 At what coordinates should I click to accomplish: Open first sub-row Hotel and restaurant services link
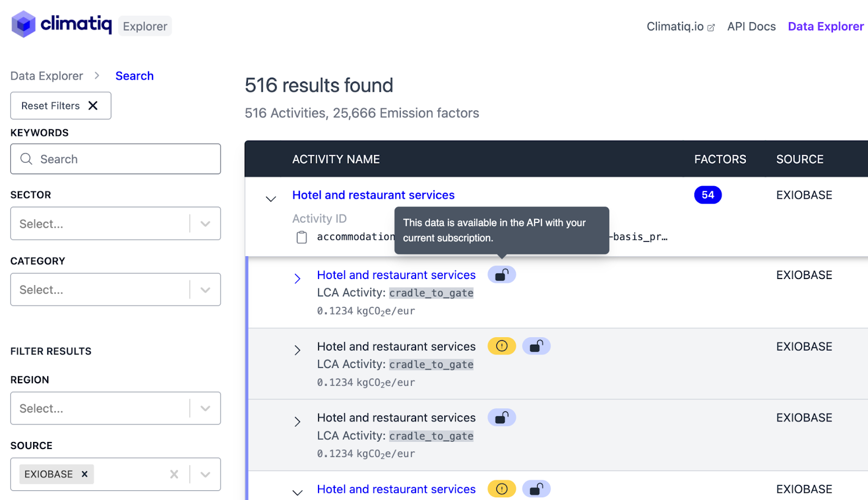pos(396,275)
